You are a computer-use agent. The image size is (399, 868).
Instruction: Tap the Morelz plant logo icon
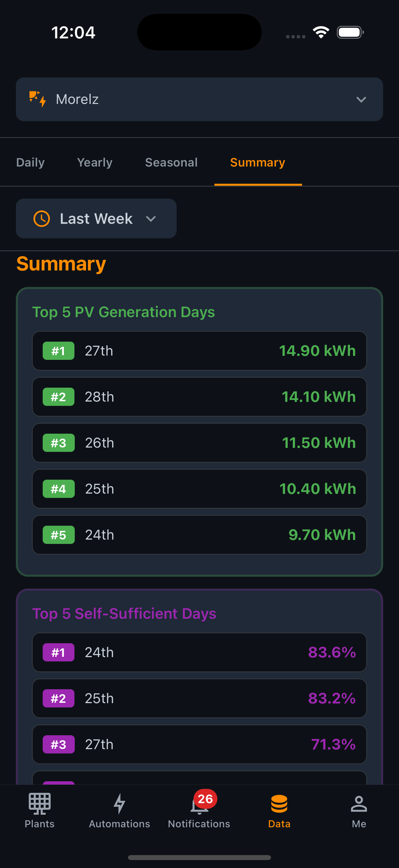(37, 99)
